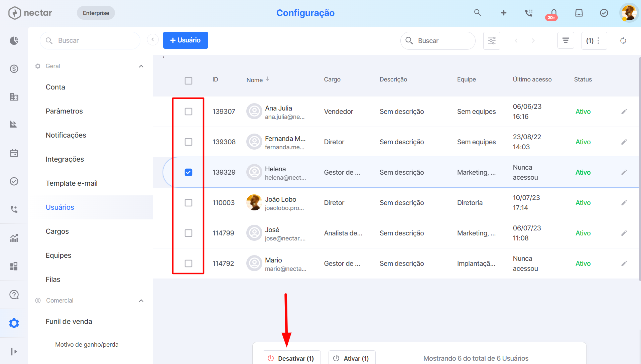The image size is (641, 364).
Task: Click the help question mark sidebar icon
Action: (14, 295)
